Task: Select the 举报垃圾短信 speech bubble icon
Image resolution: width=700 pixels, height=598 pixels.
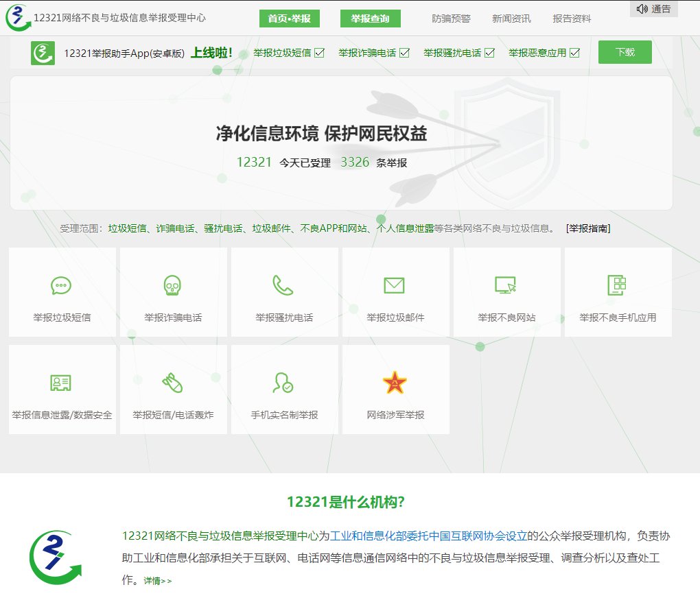Action: pyautogui.click(x=62, y=284)
